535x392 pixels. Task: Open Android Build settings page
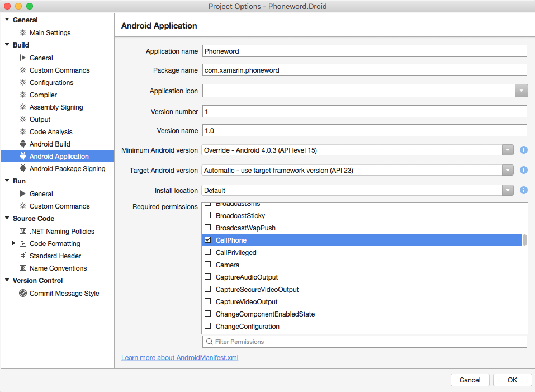tap(50, 144)
